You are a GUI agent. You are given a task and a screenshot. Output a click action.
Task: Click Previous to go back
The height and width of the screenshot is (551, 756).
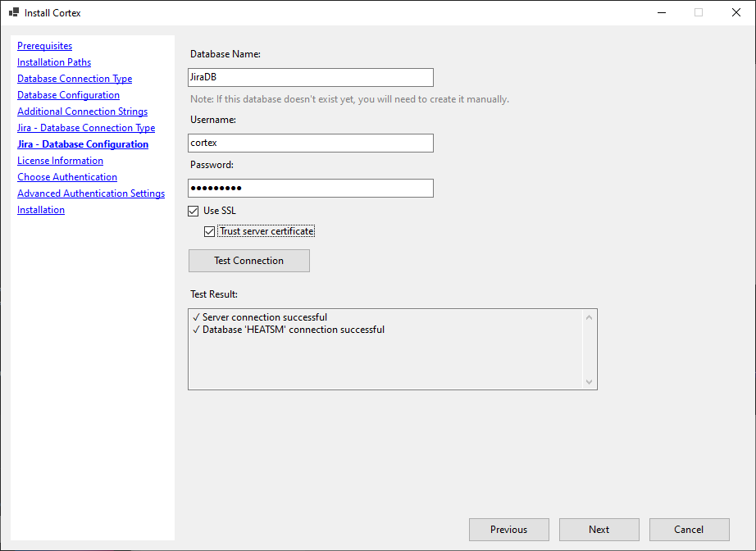tap(508, 529)
